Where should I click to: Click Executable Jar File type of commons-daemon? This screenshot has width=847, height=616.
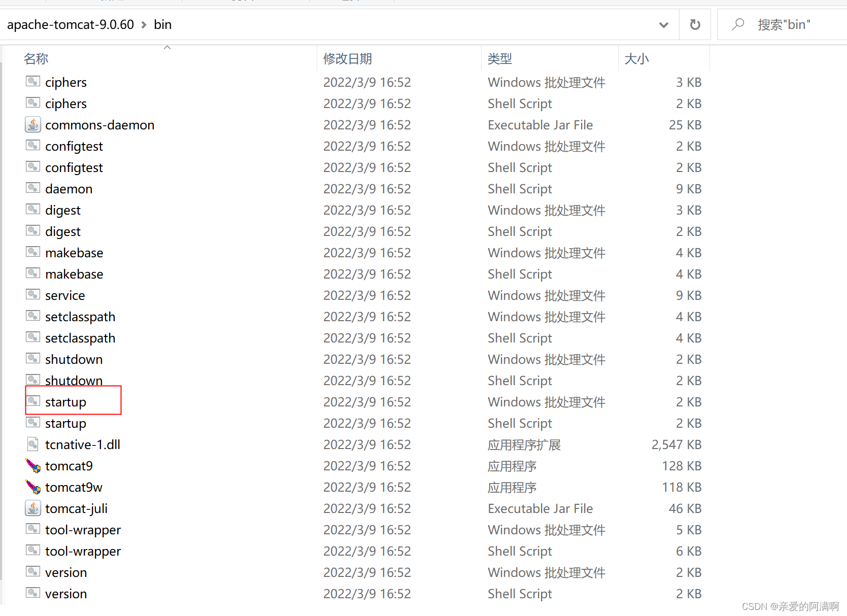[540, 125]
